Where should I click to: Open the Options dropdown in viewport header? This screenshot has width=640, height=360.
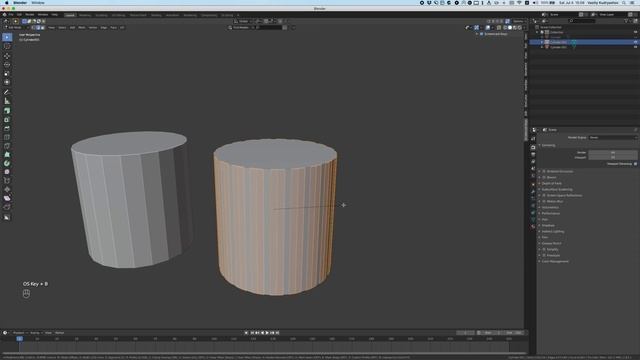pyautogui.click(x=519, y=21)
